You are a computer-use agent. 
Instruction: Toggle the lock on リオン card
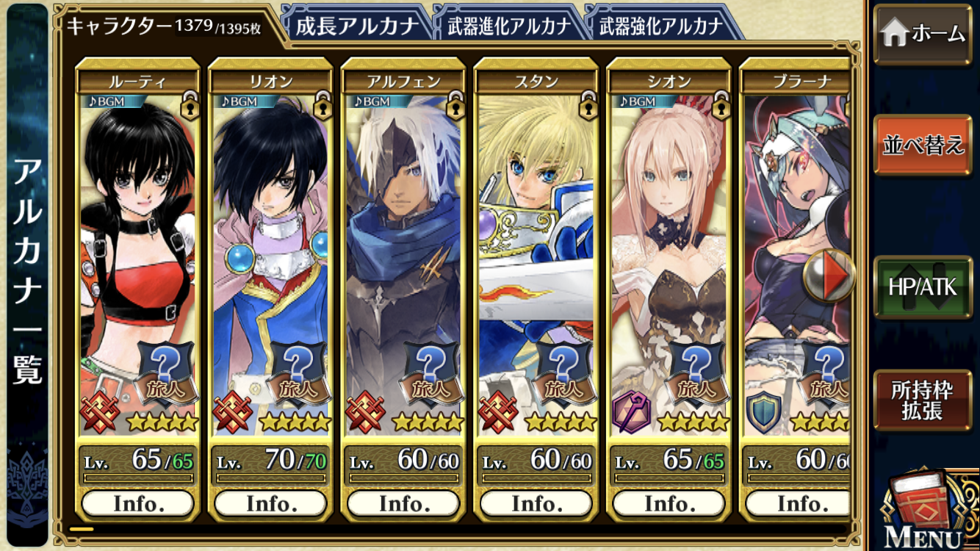click(323, 104)
